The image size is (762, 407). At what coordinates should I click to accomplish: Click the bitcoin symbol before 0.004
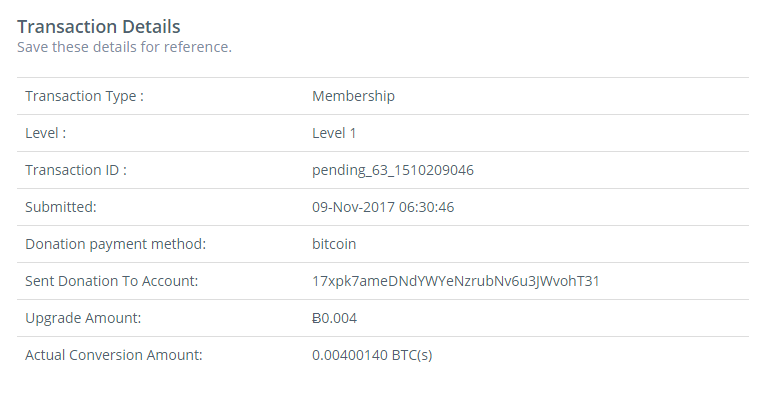(316, 318)
